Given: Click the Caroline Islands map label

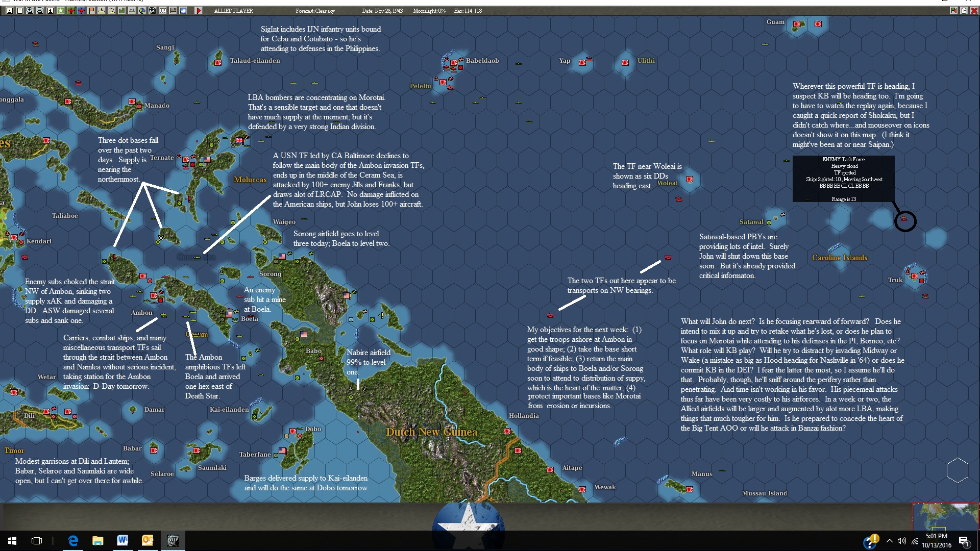Looking at the screenshot, I should (840, 258).
